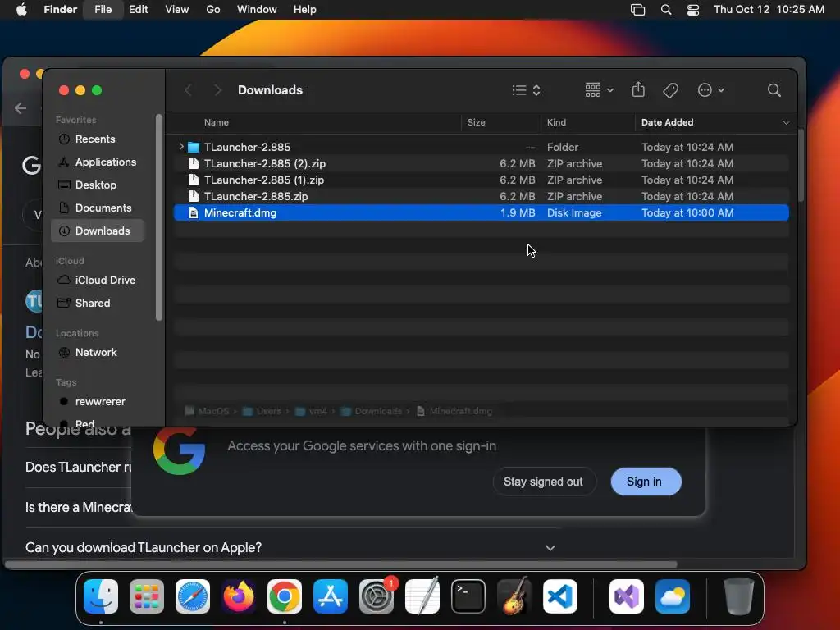Image resolution: width=840 pixels, height=630 pixels.
Task: Click the Finder back arrow
Action: [x=189, y=90]
